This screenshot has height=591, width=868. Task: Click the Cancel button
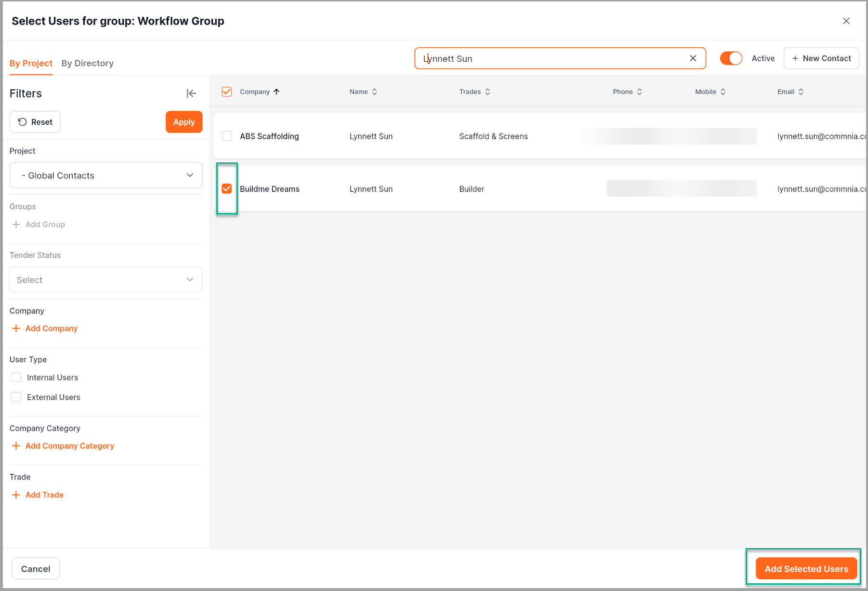click(x=36, y=569)
